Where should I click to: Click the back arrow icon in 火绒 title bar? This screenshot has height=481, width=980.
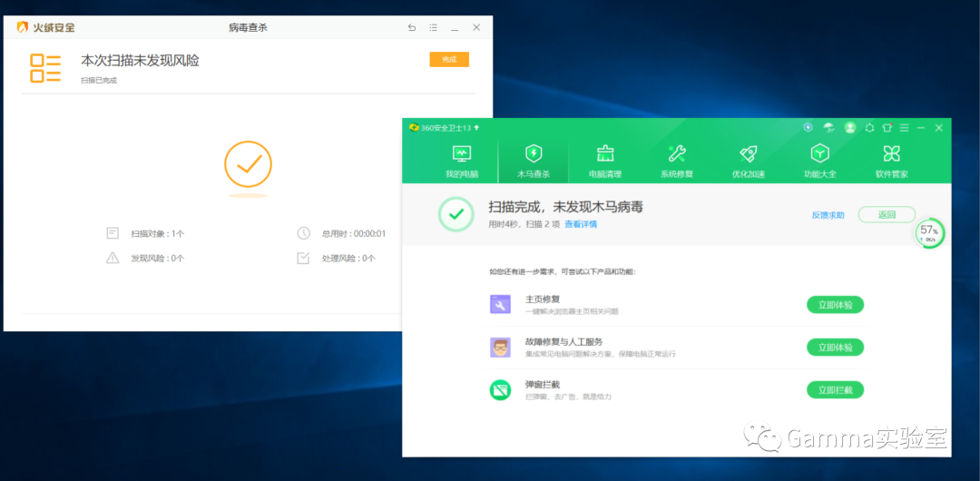coord(411,27)
